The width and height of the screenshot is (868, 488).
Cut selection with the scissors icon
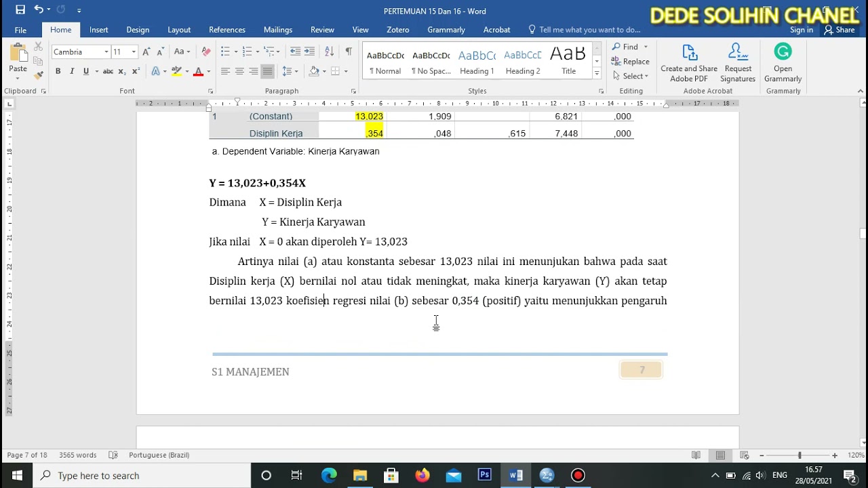[39, 47]
